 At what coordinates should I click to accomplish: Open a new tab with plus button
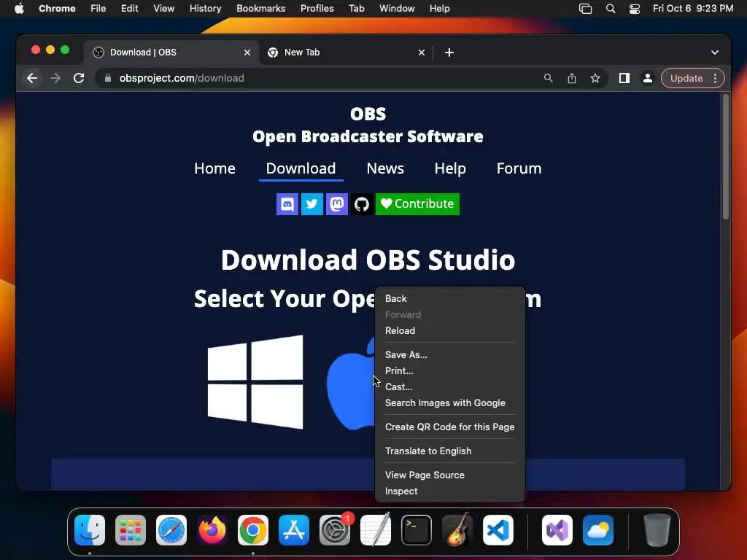[x=449, y=52]
